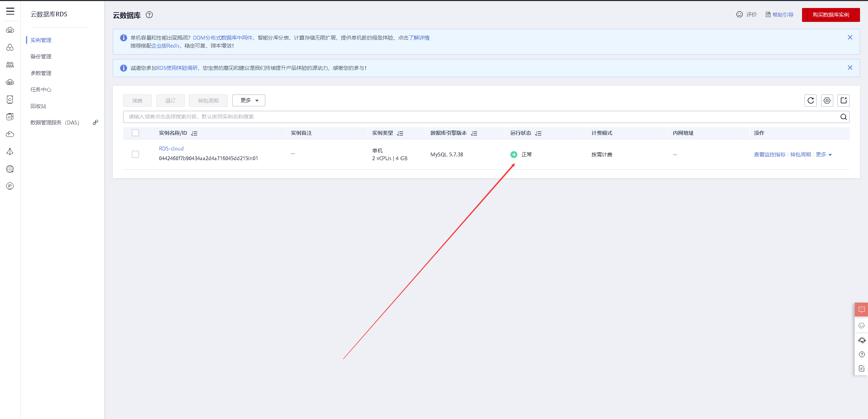Click the elastic IP icon in sidebar
Viewport: 868px width, 419px height.
click(10, 186)
